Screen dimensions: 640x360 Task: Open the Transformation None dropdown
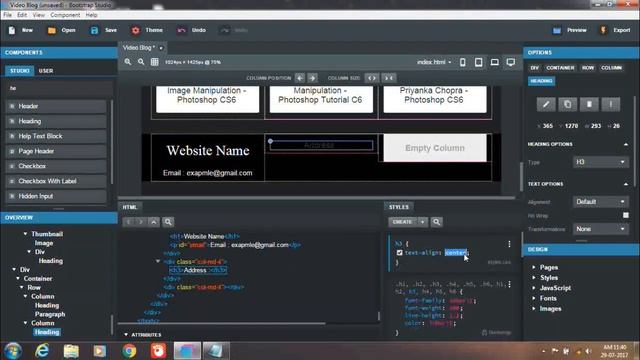click(600, 229)
